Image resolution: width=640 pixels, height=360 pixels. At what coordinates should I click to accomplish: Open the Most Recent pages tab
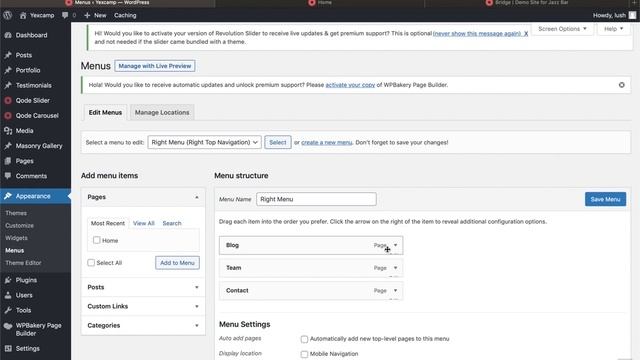(x=108, y=223)
